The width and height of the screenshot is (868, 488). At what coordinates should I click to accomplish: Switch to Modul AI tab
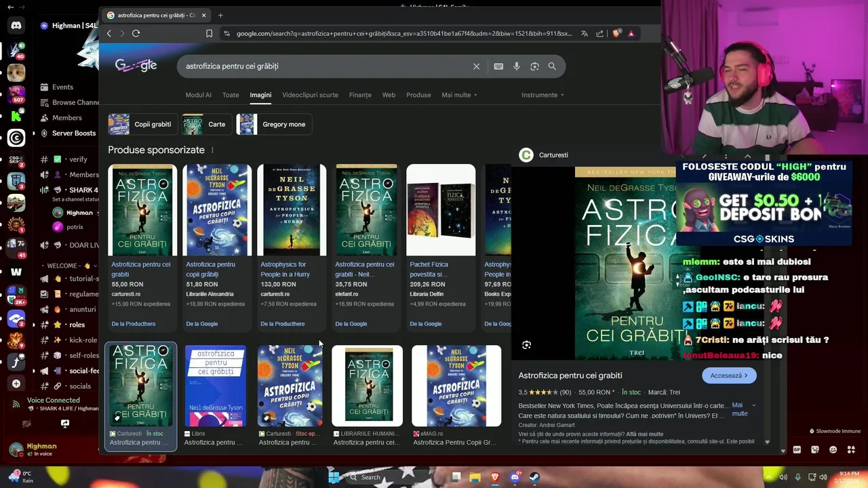click(x=199, y=95)
